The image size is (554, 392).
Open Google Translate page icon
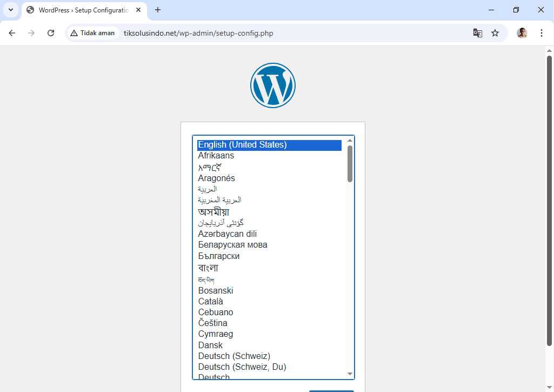478,33
